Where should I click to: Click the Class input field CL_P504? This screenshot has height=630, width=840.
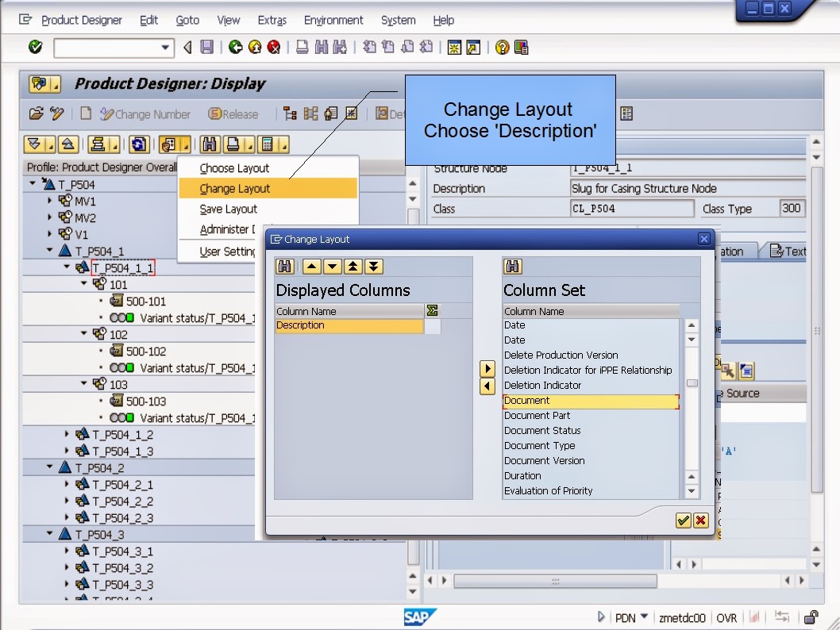coord(632,209)
